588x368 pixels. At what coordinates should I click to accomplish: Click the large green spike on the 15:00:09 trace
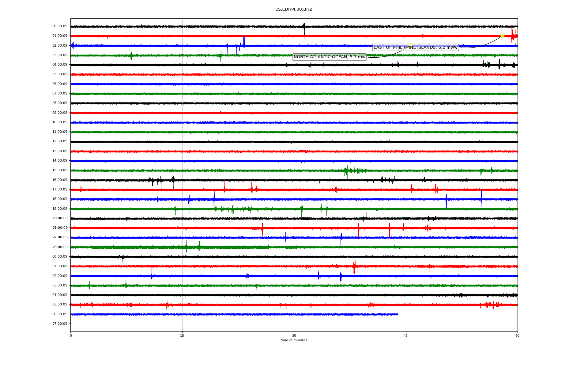[x=347, y=169]
